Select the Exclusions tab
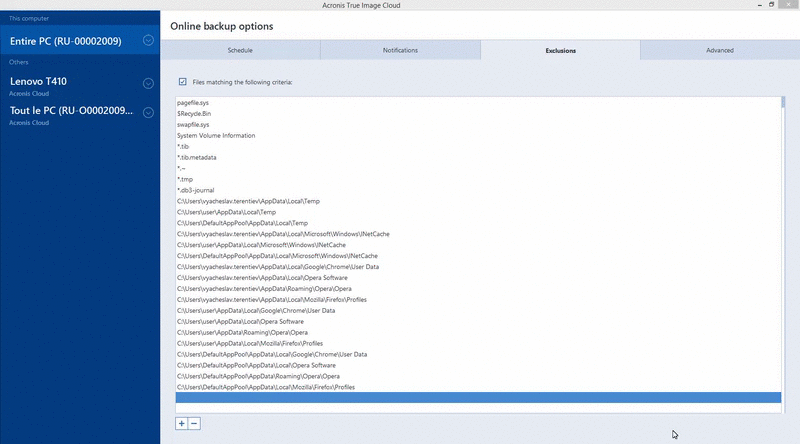 coord(560,50)
